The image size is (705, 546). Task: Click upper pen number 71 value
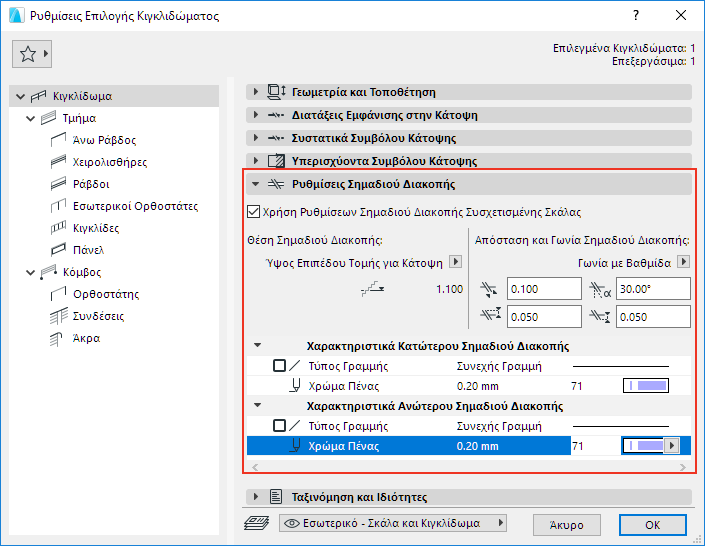pos(577,446)
